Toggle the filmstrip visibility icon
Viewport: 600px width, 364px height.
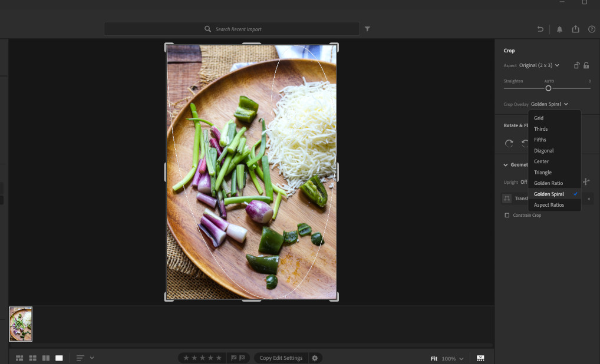480,358
